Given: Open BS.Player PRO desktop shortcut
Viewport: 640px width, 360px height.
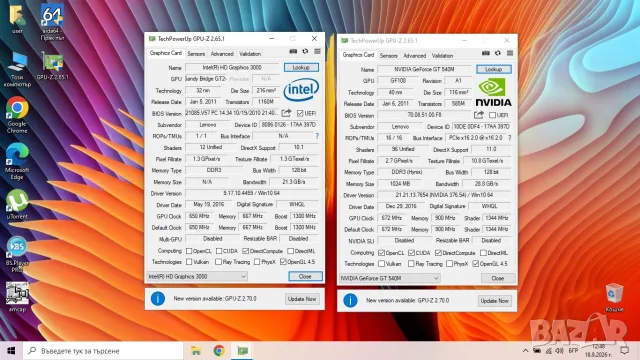Looking at the screenshot, I should [17, 254].
